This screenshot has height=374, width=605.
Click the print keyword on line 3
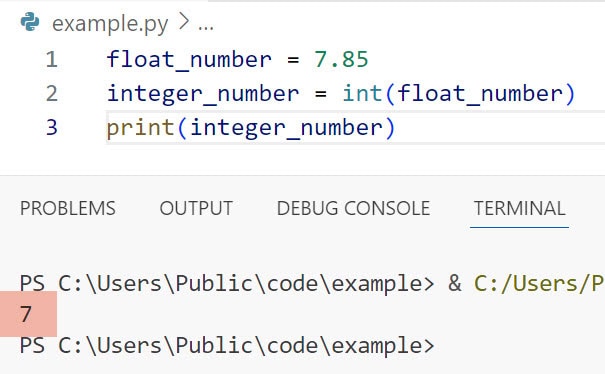pos(140,129)
